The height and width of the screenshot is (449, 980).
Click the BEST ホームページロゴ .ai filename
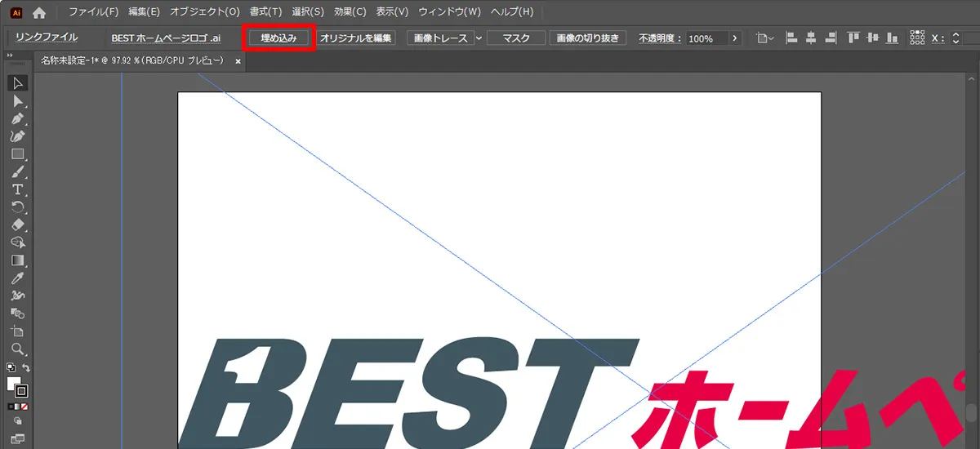click(x=166, y=38)
